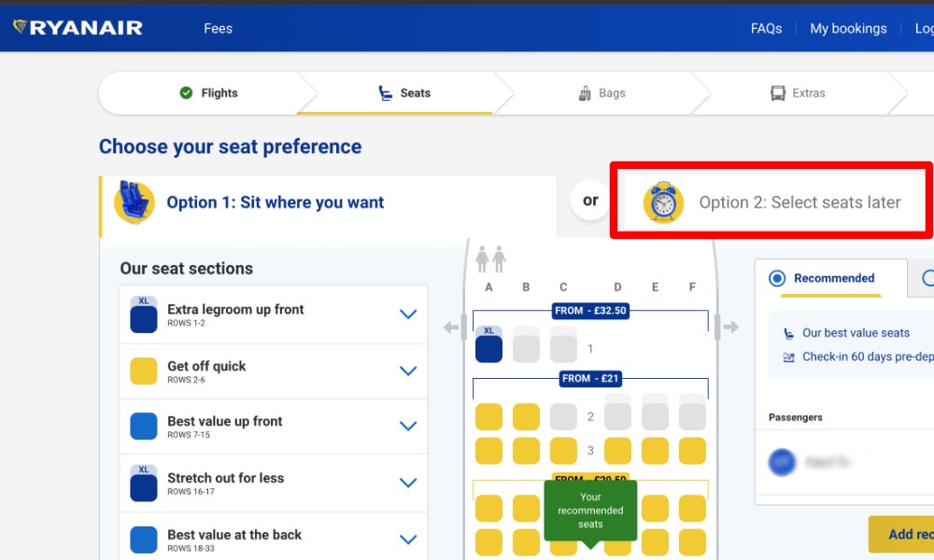Screen dimensions: 934x560
Task: Expand the Stretch out for less section
Action: tap(274, 483)
